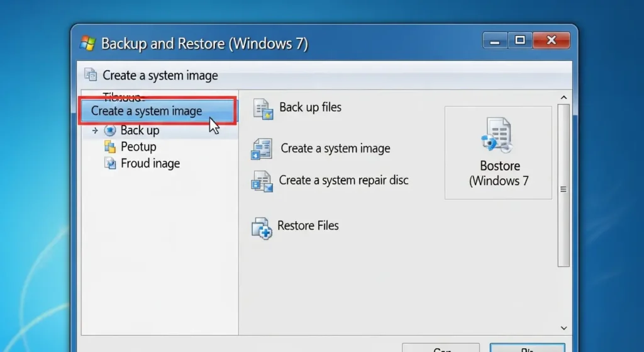This screenshot has width=644, height=352.
Task: Open the Restore Files link
Action: [308, 225]
